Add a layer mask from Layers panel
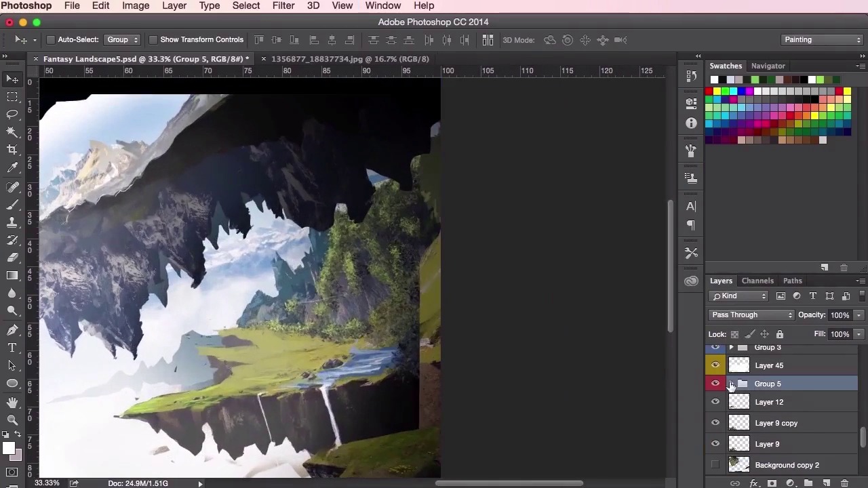 pos(772,483)
